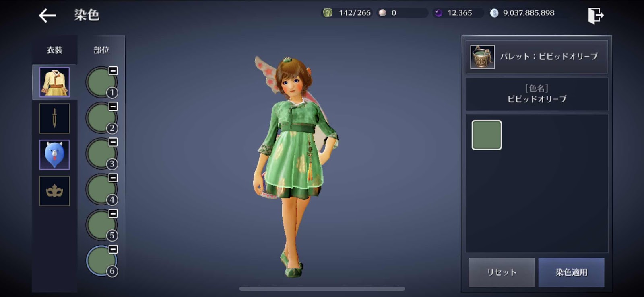Screen dimensions: 644x297
Task: Click the 142/266 counter
Action: tap(355, 13)
